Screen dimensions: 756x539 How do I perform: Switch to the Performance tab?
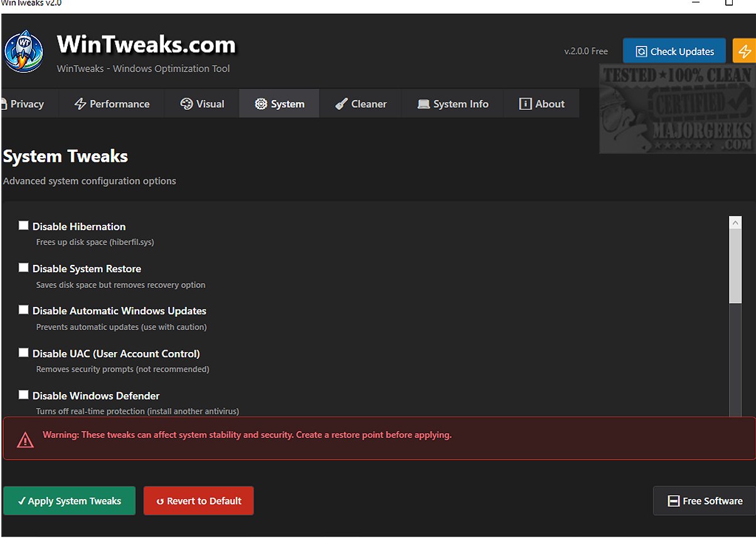pos(112,104)
